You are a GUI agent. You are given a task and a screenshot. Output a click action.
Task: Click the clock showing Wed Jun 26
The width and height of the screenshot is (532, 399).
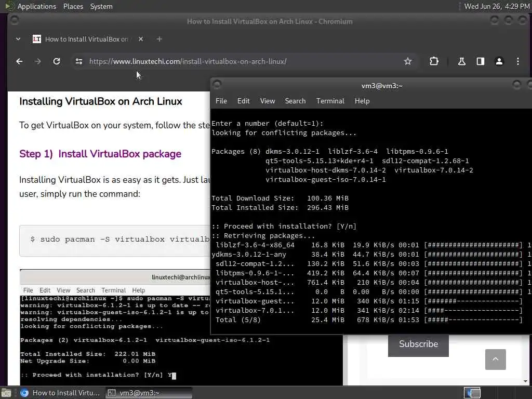click(496, 6)
